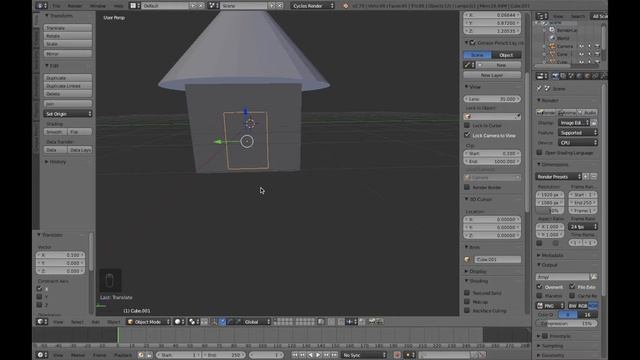The height and width of the screenshot is (360, 640).
Task: Click the Rotate button in the tool shelf
Action: 68,36
